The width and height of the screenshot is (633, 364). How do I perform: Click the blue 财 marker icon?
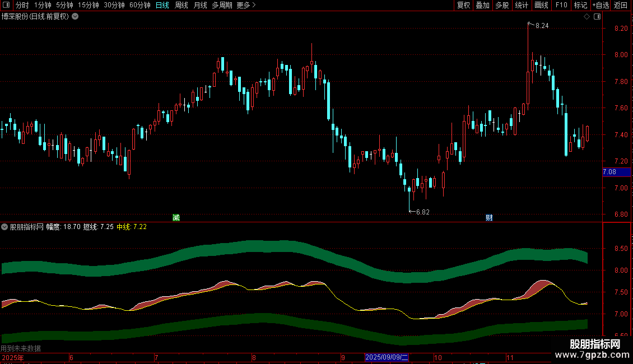489,217
